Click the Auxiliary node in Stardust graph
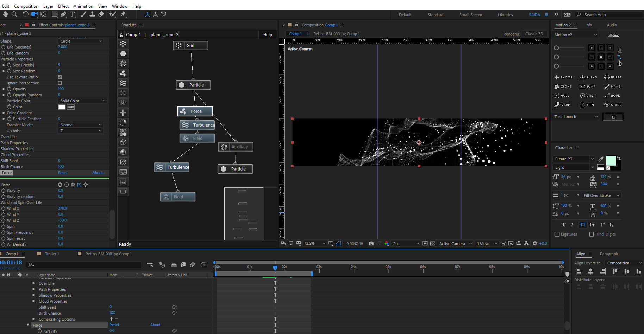 coord(236,147)
